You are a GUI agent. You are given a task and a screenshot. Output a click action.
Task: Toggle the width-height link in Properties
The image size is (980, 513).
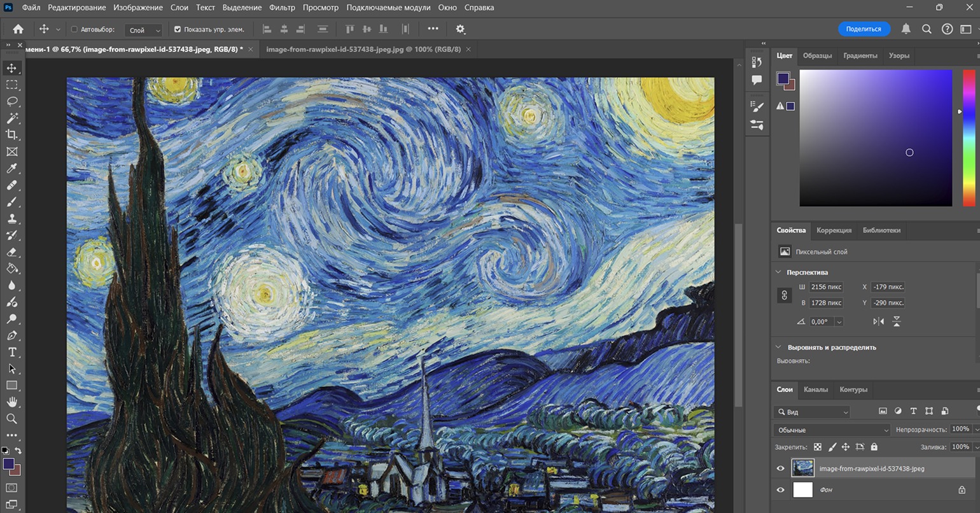[x=784, y=295]
